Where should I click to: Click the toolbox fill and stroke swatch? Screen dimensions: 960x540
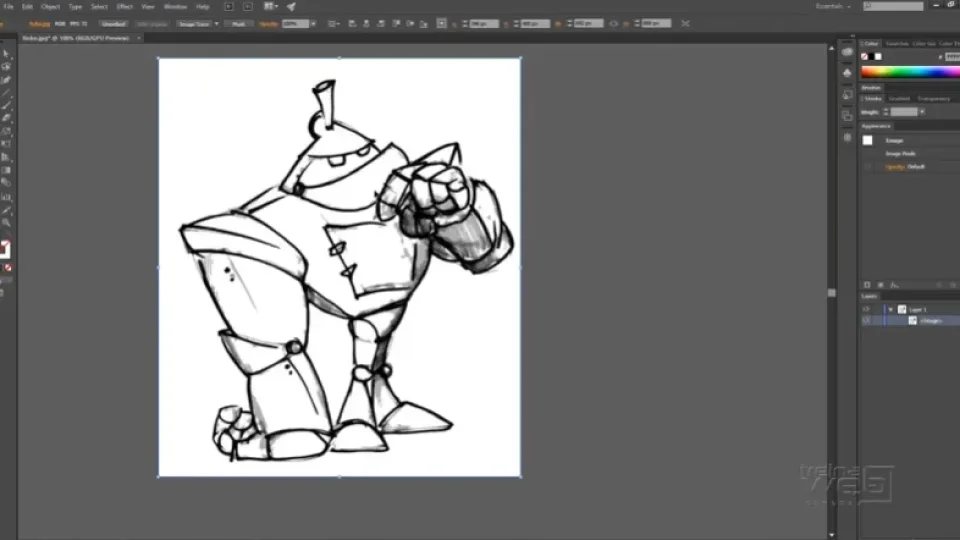point(5,249)
